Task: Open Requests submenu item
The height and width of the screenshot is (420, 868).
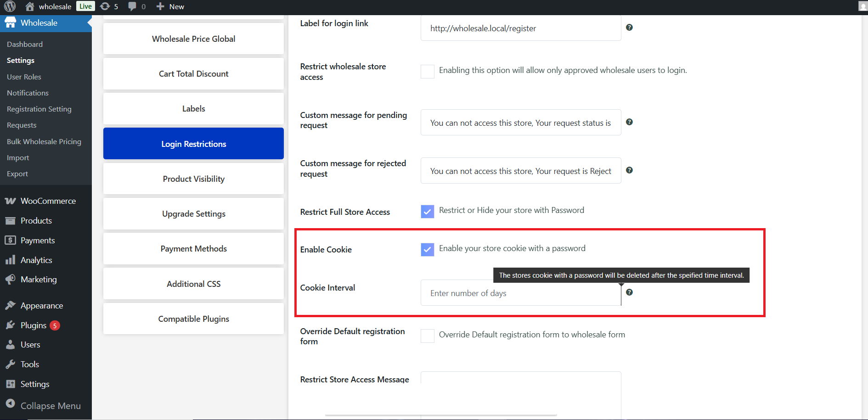Action: click(22, 125)
